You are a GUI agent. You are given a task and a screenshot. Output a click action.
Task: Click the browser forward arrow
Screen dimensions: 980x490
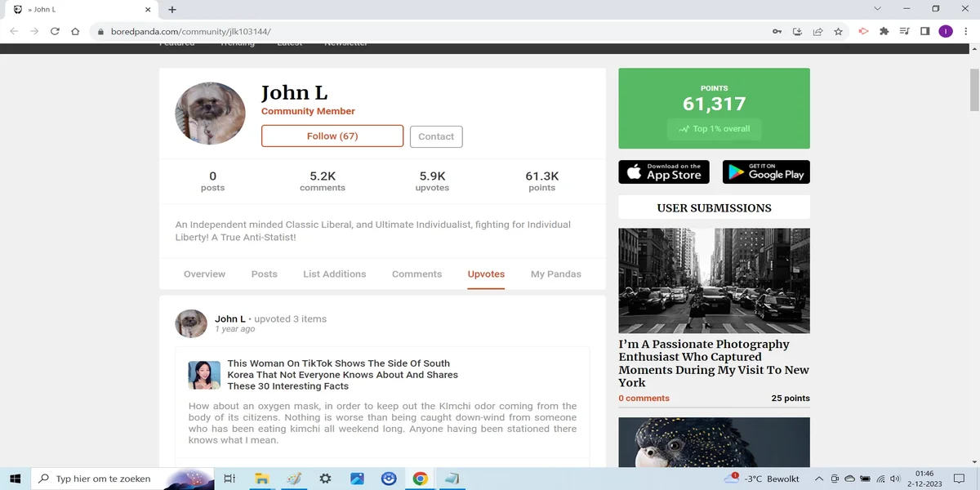[x=34, y=31]
